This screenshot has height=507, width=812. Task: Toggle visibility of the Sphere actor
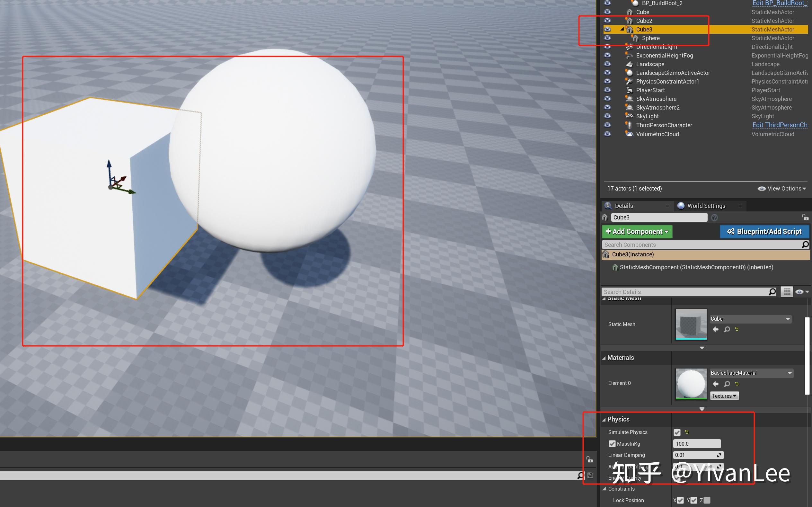click(x=607, y=38)
